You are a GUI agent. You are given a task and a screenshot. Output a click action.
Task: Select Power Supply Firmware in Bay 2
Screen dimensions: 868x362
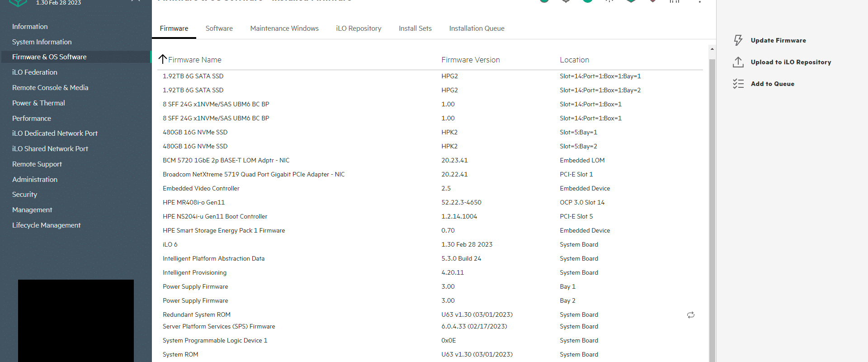(x=430, y=300)
